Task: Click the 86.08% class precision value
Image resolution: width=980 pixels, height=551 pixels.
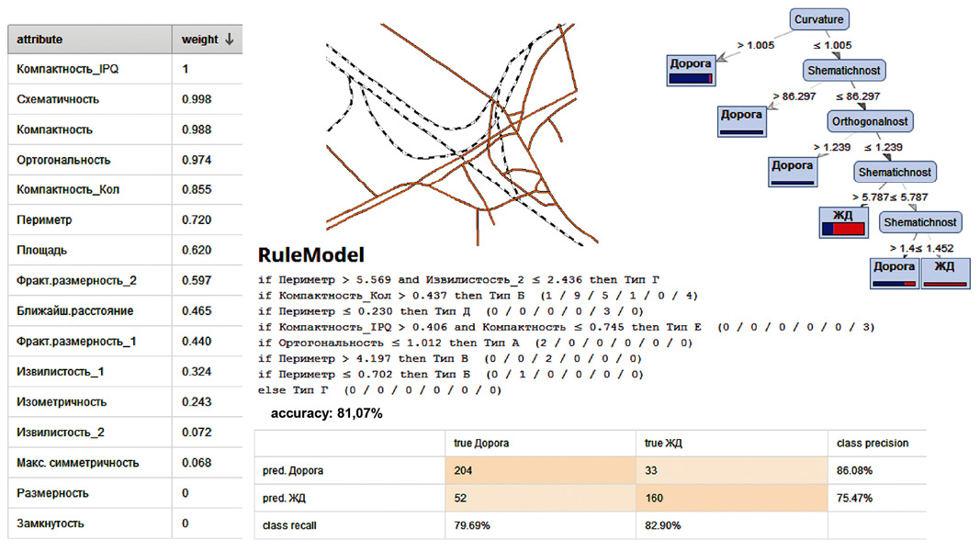Action: click(854, 470)
